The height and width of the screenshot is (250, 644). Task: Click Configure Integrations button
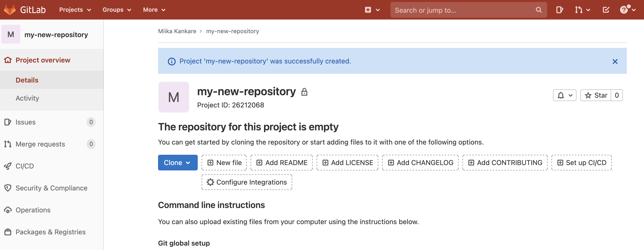tap(246, 182)
